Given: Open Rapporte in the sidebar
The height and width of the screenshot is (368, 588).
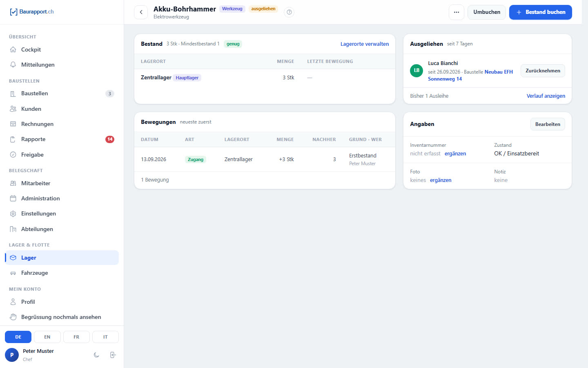Looking at the screenshot, I should tap(62, 139).
